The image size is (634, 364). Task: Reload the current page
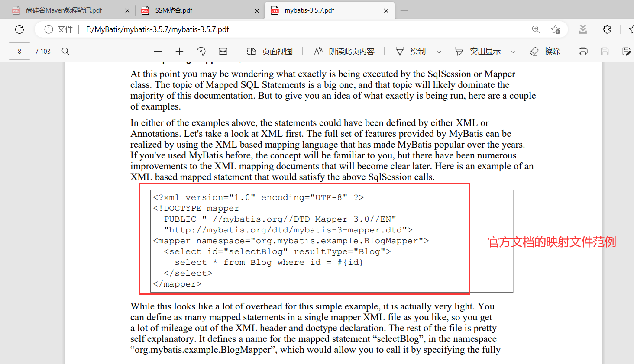coord(19,29)
